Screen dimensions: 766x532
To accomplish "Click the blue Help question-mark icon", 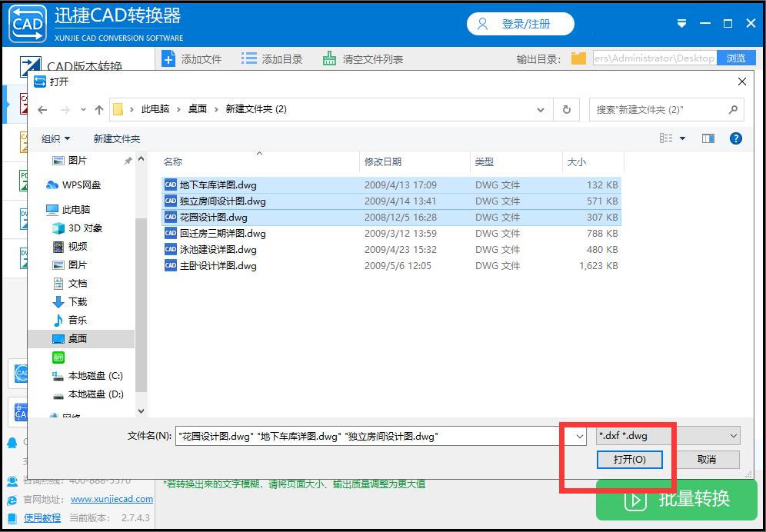I will coord(736,138).
